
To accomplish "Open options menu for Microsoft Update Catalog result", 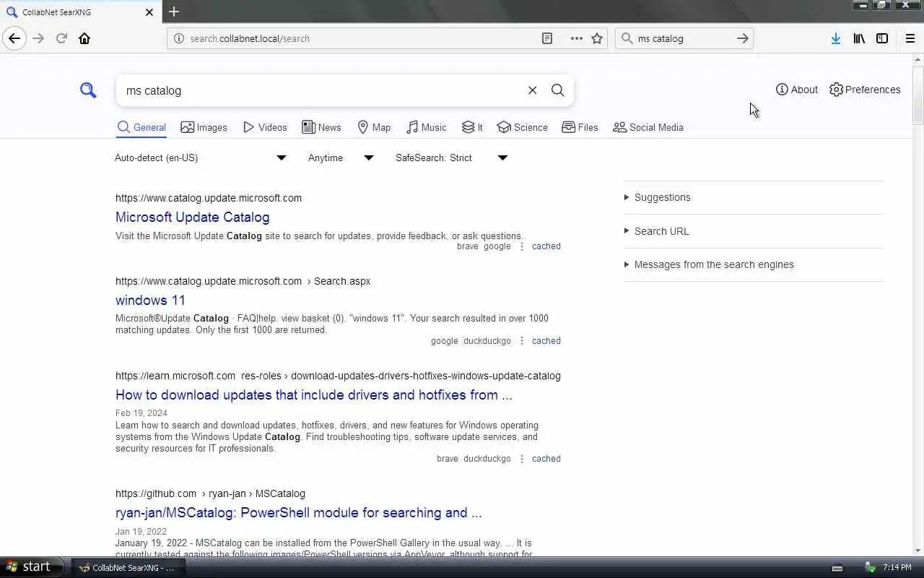I will pos(522,246).
